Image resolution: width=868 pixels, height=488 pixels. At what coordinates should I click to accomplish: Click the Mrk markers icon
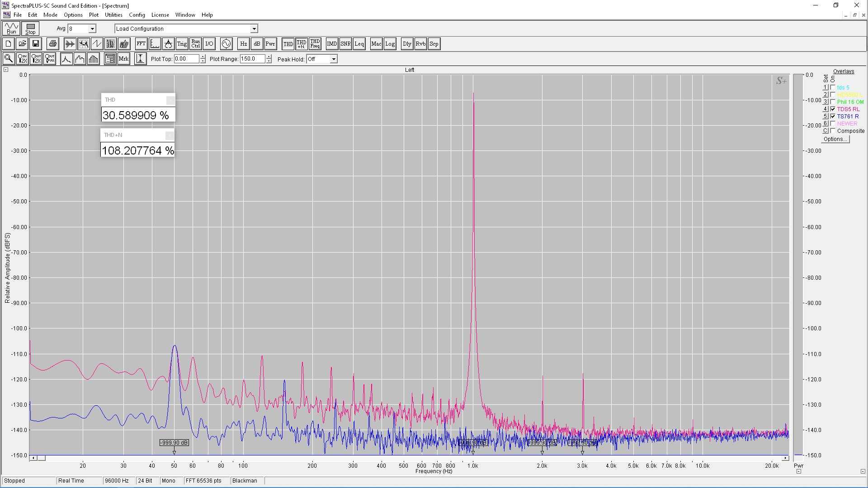(123, 59)
